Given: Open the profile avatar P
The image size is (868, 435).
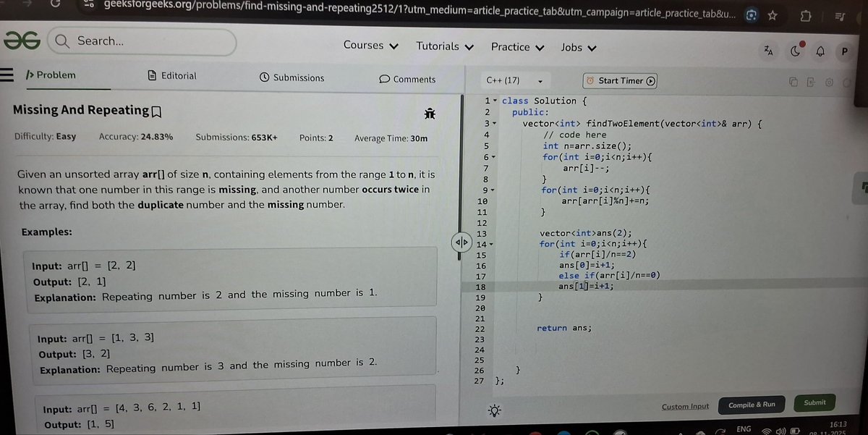Looking at the screenshot, I should pos(844,51).
